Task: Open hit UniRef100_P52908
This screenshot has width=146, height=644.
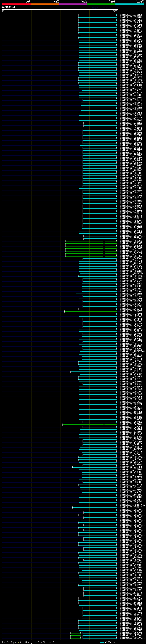Action: tap(131, 296)
